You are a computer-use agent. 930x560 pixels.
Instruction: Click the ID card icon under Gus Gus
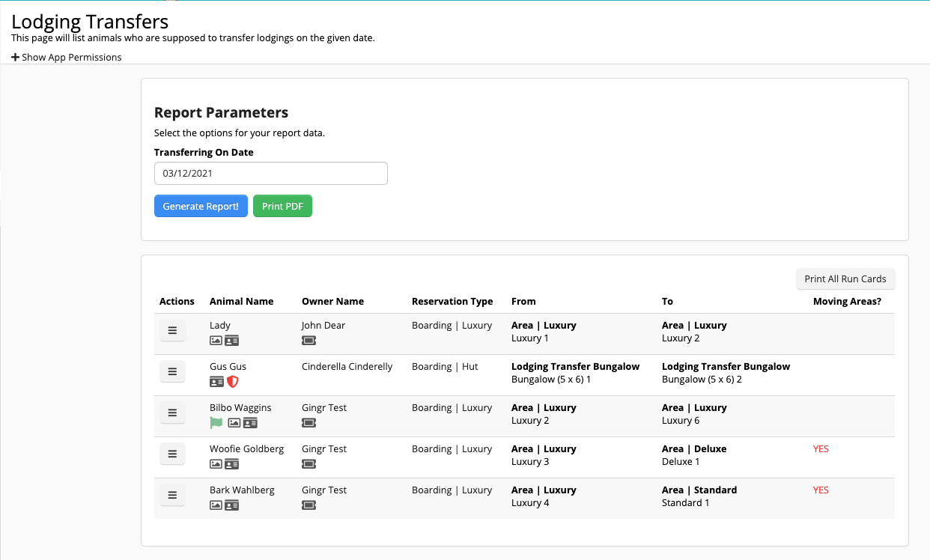pyautogui.click(x=216, y=381)
